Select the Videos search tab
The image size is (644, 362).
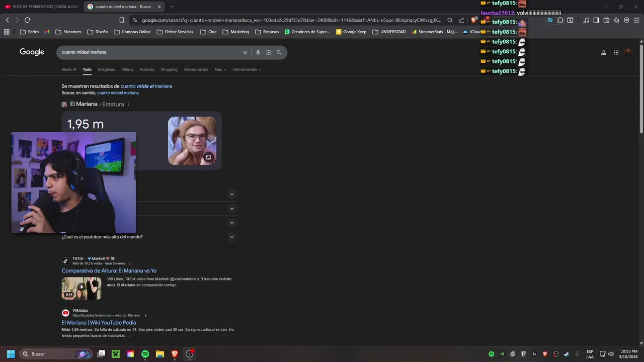tap(127, 69)
